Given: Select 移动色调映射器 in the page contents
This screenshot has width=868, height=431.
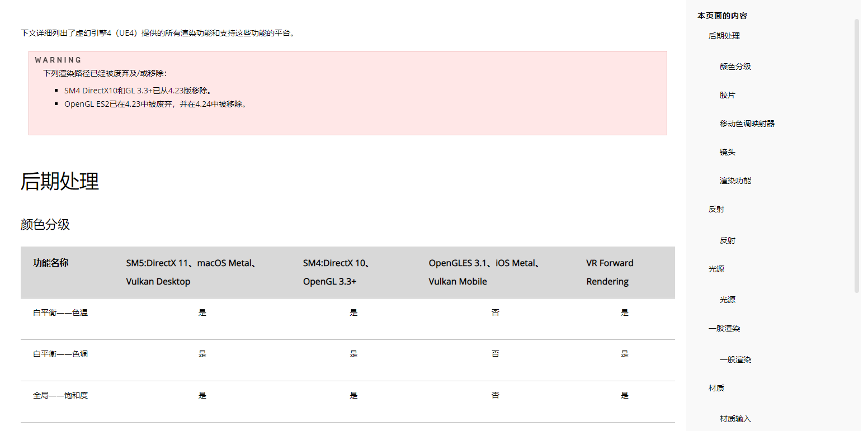Looking at the screenshot, I should pos(747,124).
